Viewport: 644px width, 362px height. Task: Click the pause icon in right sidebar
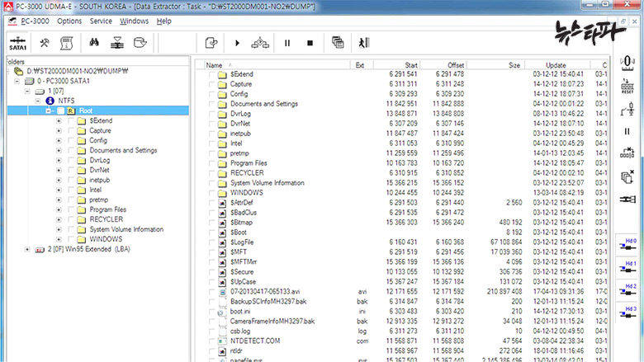point(627,131)
